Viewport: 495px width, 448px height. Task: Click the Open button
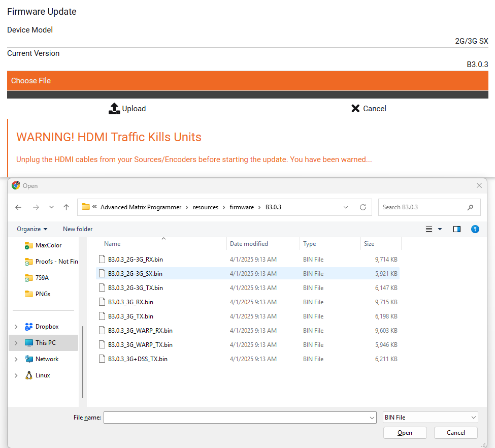pos(405,433)
